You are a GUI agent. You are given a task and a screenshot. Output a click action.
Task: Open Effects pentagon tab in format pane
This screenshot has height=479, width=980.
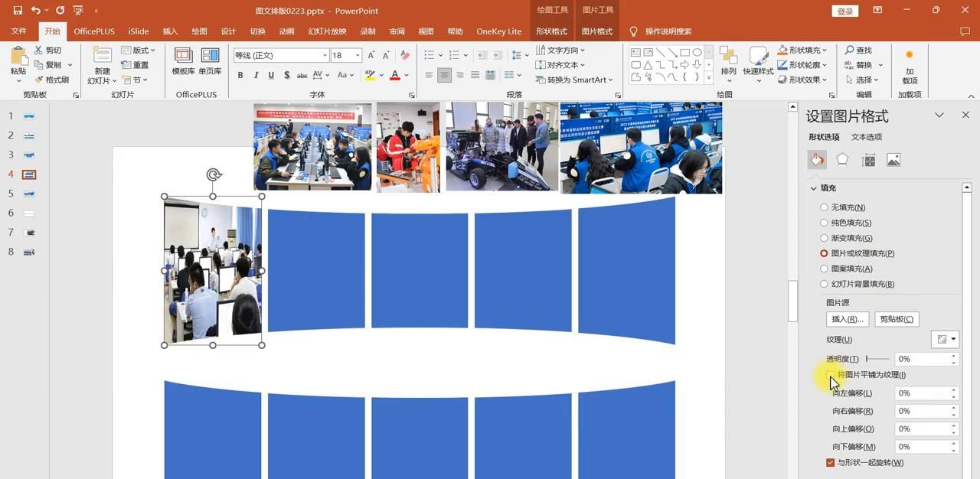[842, 159]
